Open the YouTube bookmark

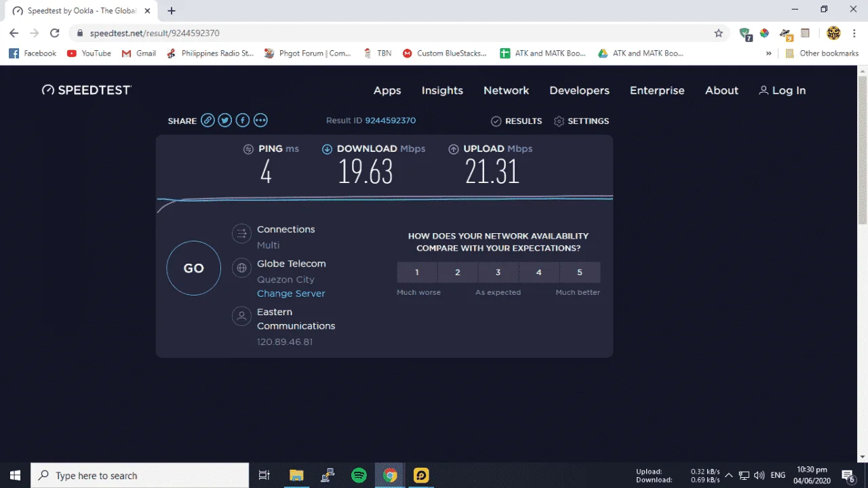coord(89,53)
